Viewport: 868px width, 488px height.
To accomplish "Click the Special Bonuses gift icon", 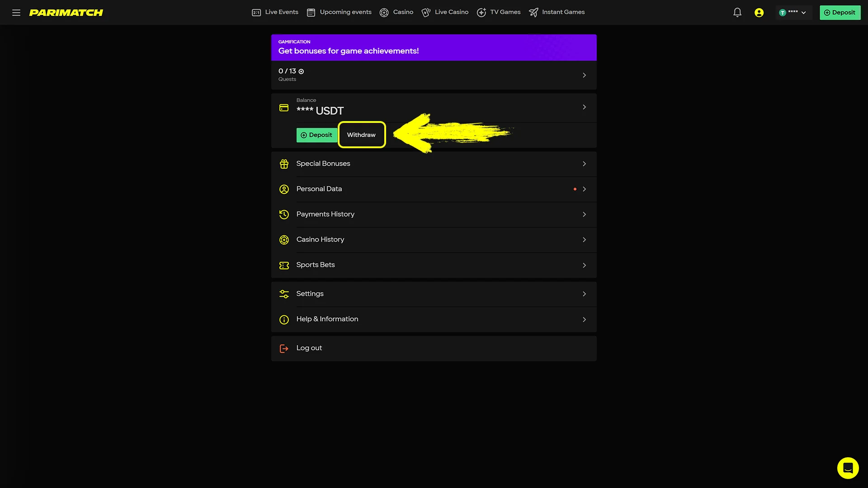I will coord(284,164).
